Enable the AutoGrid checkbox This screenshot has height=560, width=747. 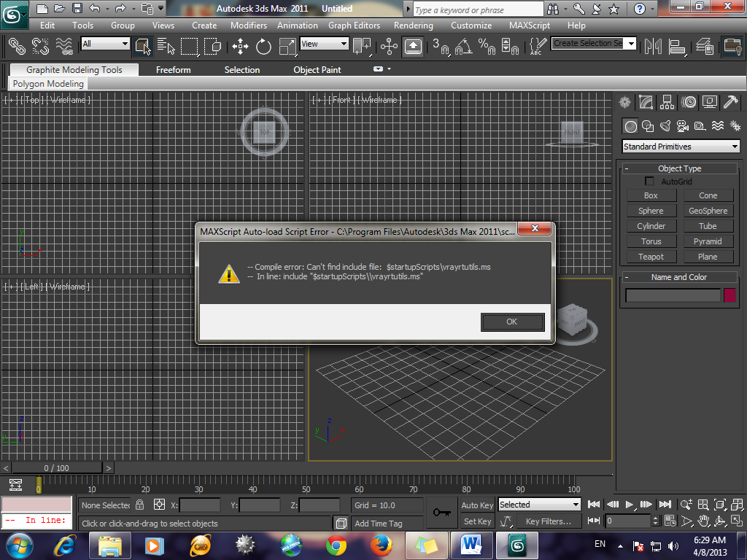649,182
